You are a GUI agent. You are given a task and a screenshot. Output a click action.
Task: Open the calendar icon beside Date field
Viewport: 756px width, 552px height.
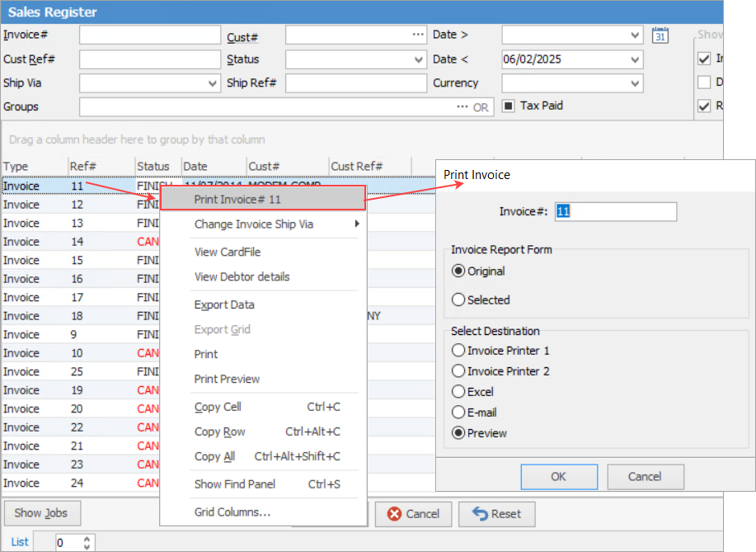(659, 35)
